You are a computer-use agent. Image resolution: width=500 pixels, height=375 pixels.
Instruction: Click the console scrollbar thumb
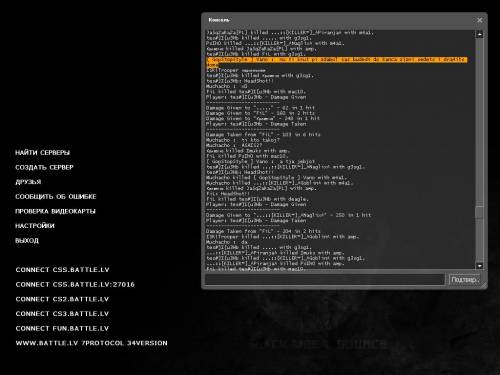pos(479,211)
